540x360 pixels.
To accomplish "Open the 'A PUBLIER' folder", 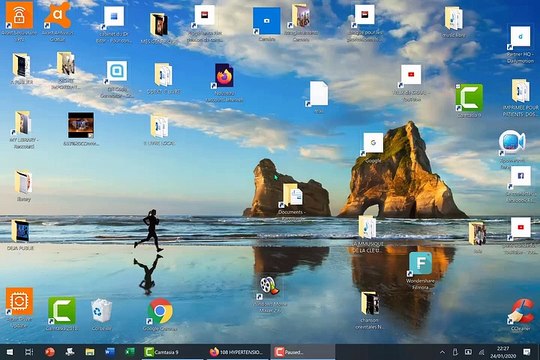I will (21, 65).
